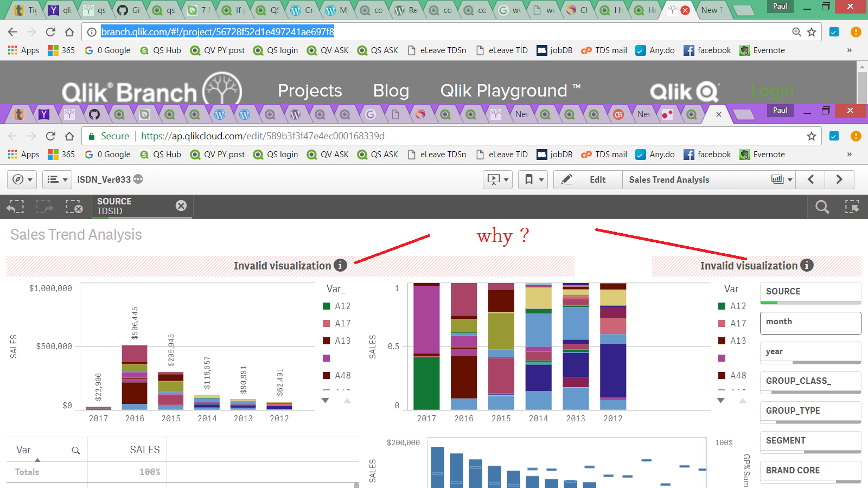This screenshot has height=488, width=868.
Task: Click the step back selection icon
Action: coord(15,207)
